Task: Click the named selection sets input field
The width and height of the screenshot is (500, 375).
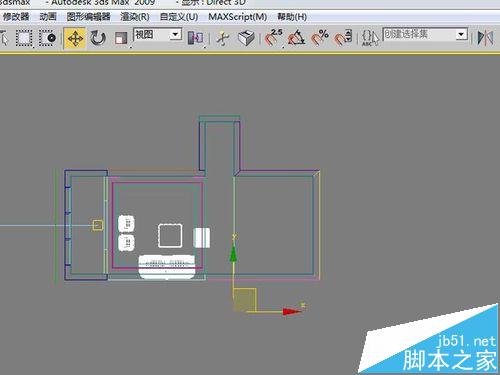Action: click(419, 34)
